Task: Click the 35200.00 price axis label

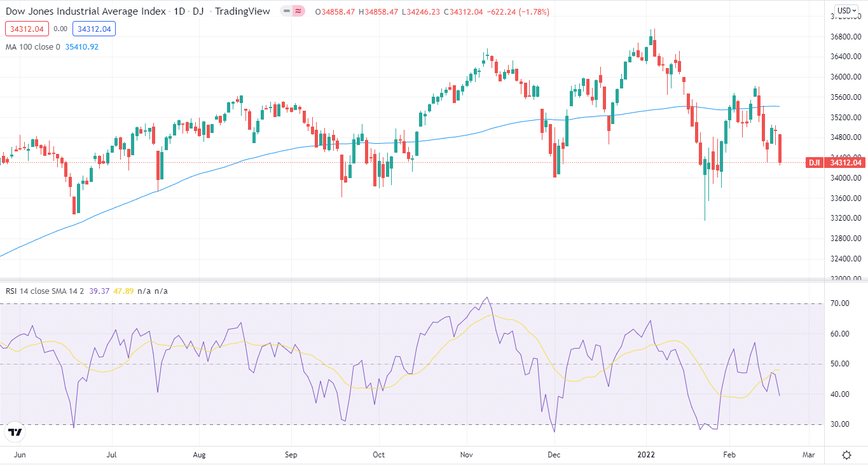Action: [846, 118]
